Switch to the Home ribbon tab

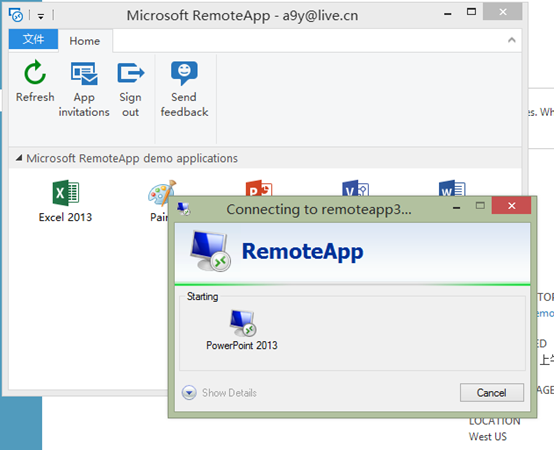pos(85,41)
